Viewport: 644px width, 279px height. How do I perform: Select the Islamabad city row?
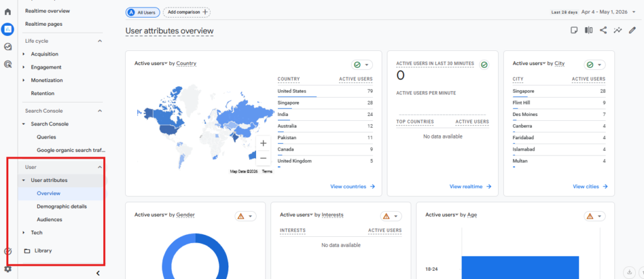click(559, 149)
